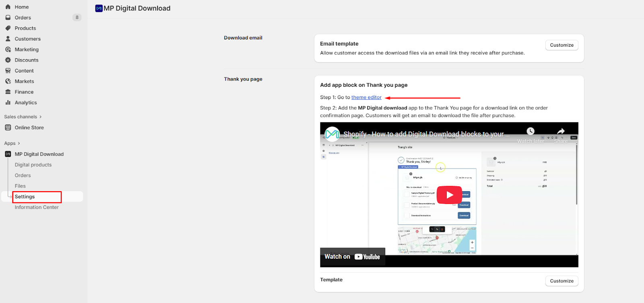Click the Marketing target icon
The height and width of the screenshot is (303, 644).
pyautogui.click(x=8, y=49)
